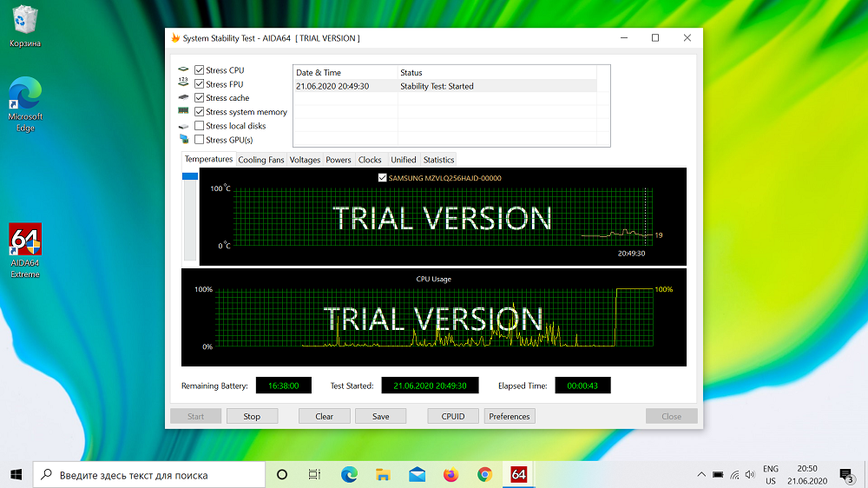Open the Powers tab

[x=339, y=160]
